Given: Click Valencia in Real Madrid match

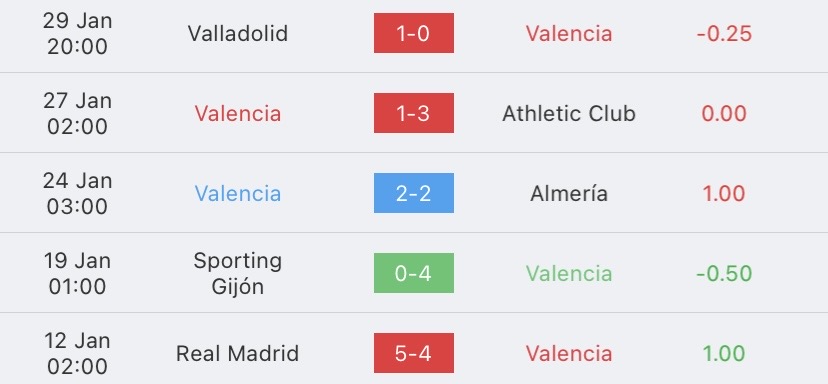Looking at the screenshot, I should coord(569,353).
